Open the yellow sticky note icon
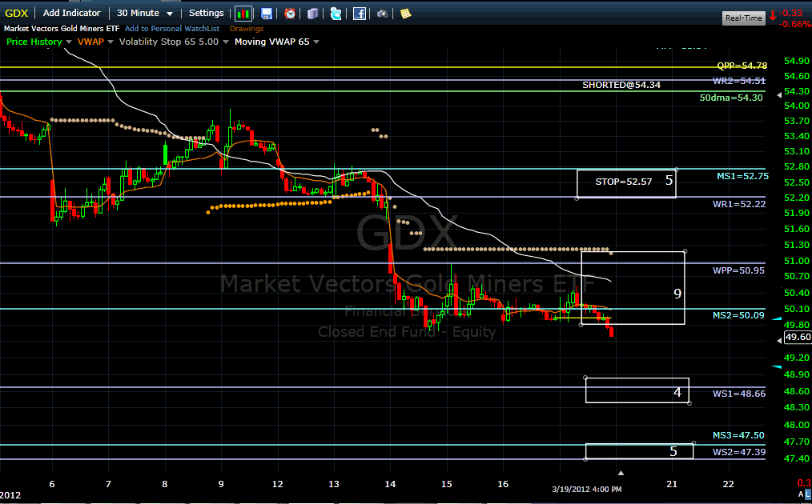The width and height of the screenshot is (812, 504). [406, 14]
